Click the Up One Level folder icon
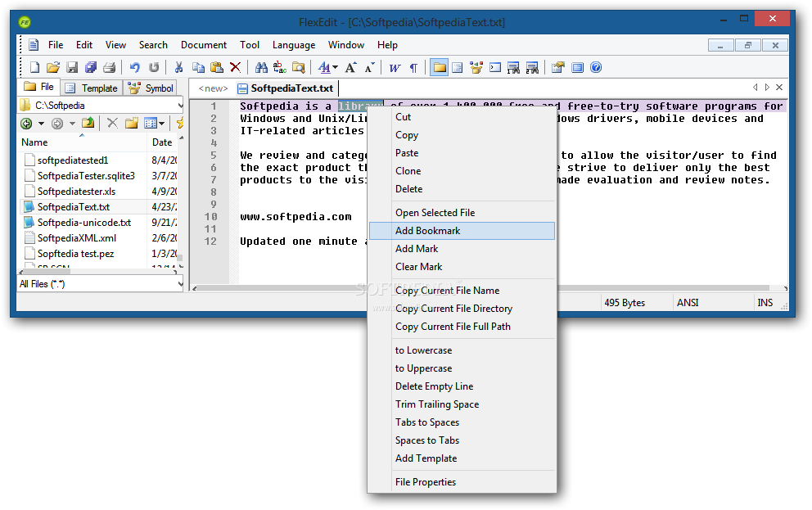Screen dimensions: 812x510 tap(88, 124)
